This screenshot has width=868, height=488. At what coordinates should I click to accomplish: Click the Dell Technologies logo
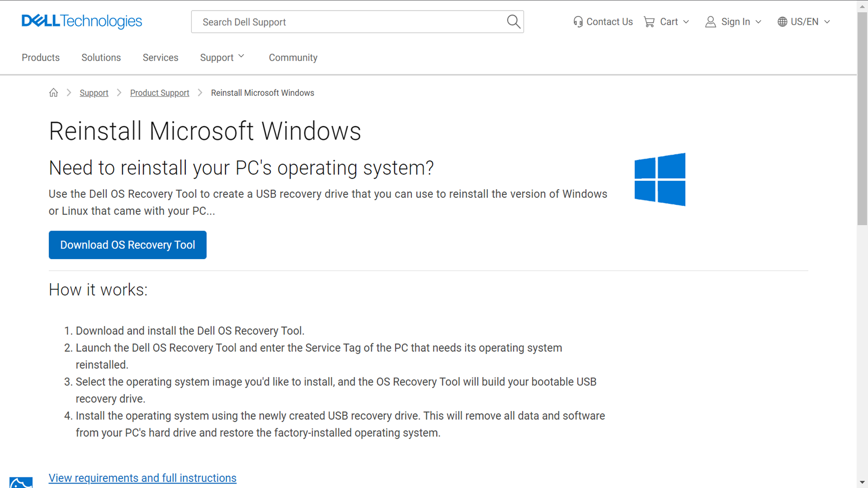(x=81, y=21)
